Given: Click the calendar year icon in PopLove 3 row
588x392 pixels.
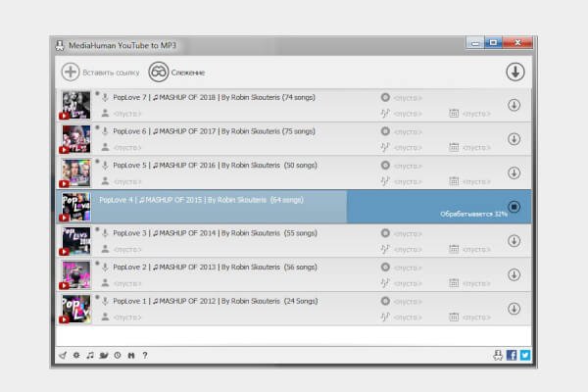Looking at the screenshot, I should (454, 249).
